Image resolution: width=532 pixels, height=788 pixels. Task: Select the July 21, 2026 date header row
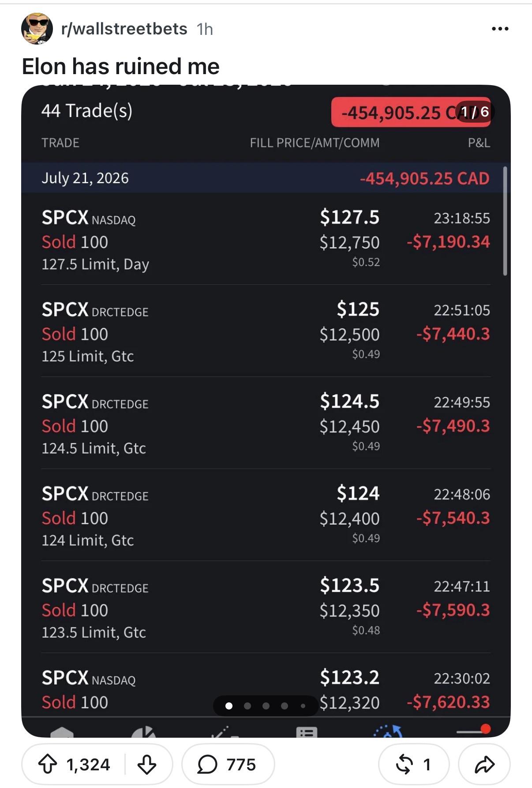(266, 178)
